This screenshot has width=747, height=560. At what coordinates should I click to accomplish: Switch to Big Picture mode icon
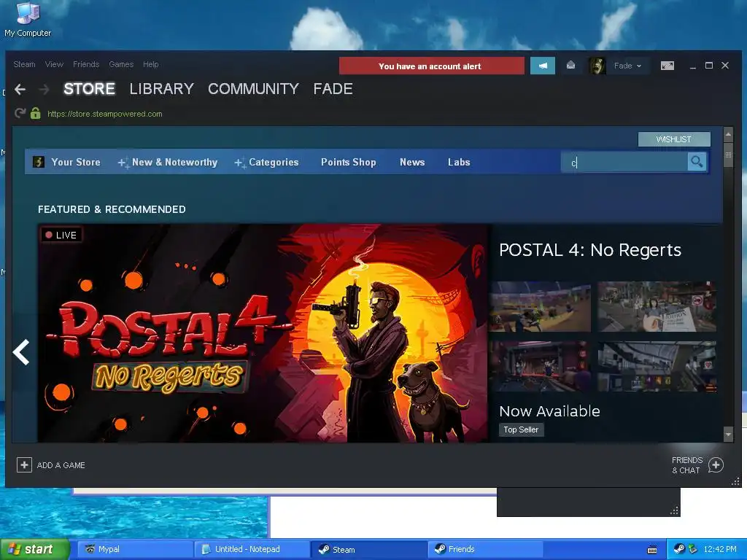click(x=667, y=66)
